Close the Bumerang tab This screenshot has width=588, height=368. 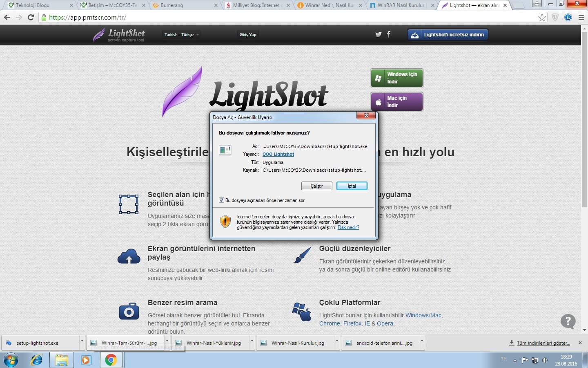(216, 6)
